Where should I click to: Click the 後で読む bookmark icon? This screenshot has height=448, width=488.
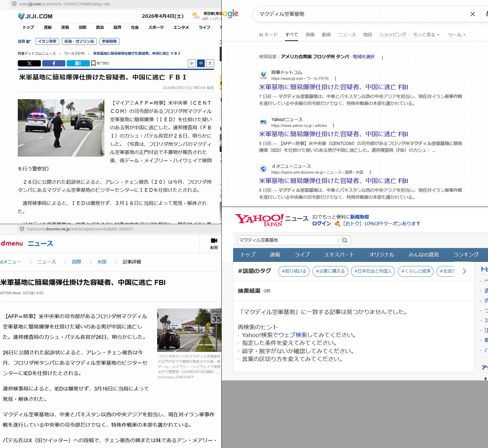(x=93, y=64)
